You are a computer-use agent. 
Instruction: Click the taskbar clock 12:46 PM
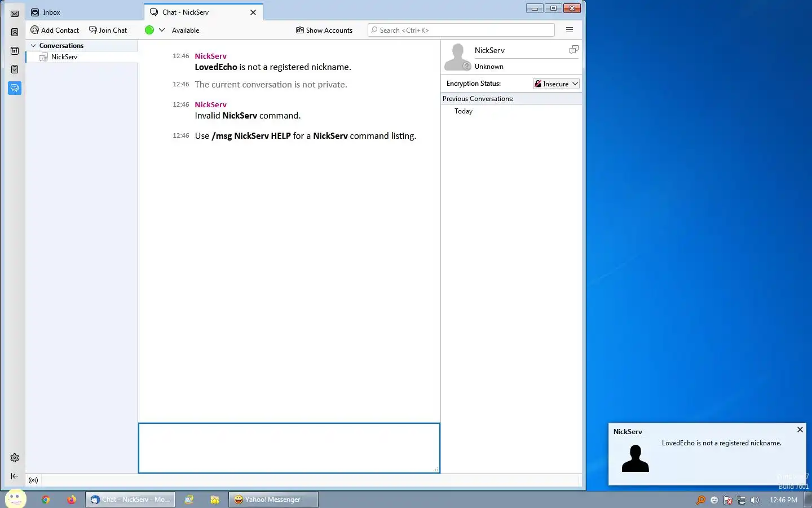point(784,500)
